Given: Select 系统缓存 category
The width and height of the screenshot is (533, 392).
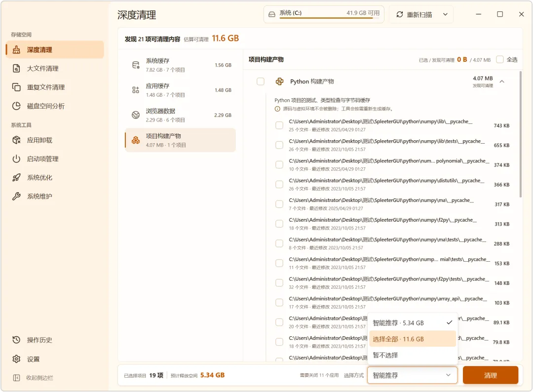Looking at the screenshot, I should 180,65.
